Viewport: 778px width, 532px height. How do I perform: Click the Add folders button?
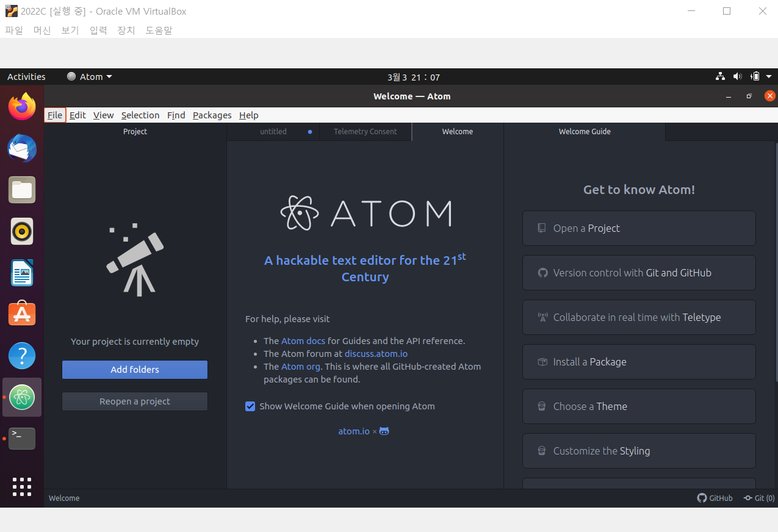click(135, 370)
